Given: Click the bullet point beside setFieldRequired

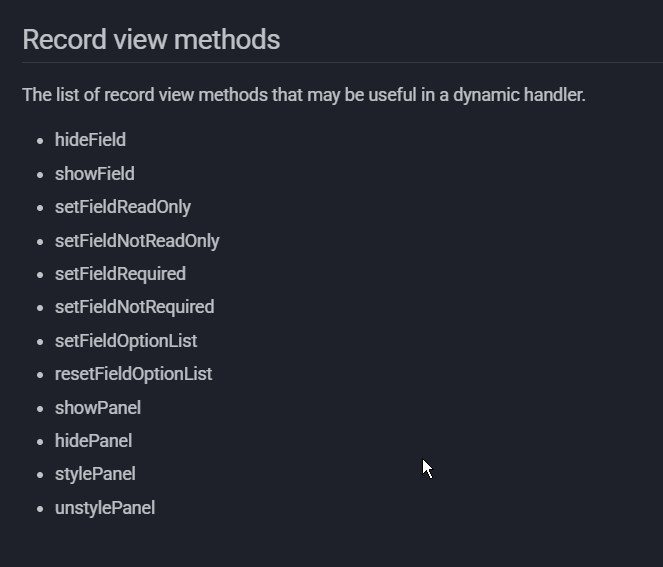Looking at the screenshot, I should pyautogui.click(x=40, y=275).
